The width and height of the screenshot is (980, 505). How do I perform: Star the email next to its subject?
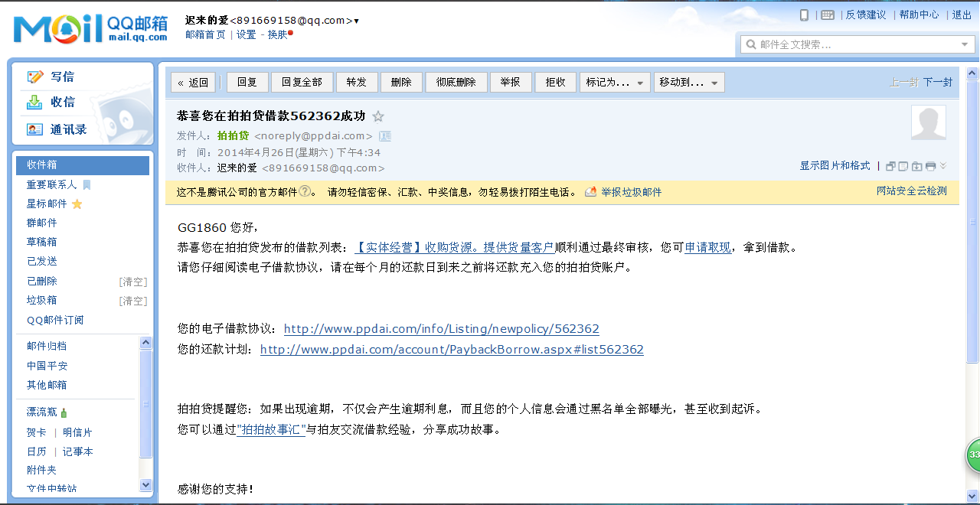tap(377, 116)
